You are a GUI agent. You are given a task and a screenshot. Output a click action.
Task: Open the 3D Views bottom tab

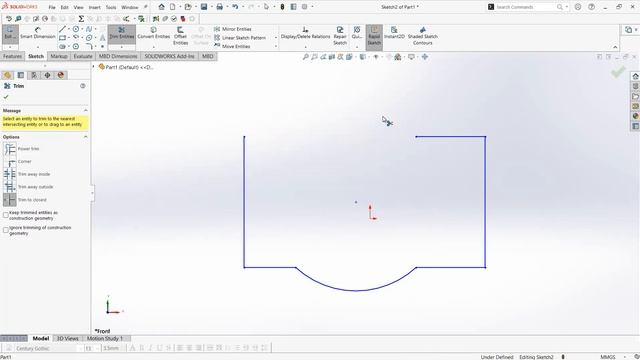(x=67, y=338)
